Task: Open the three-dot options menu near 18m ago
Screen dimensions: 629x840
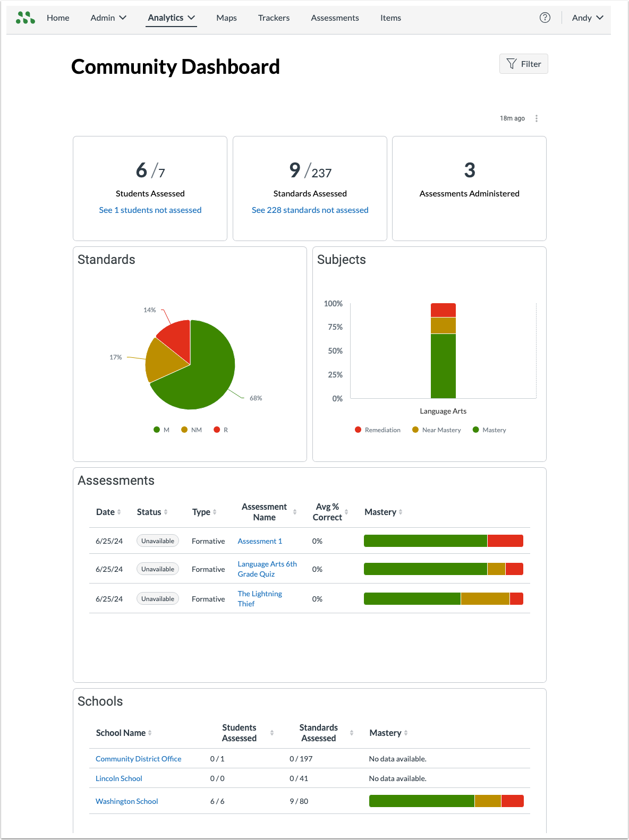Action: tap(537, 118)
